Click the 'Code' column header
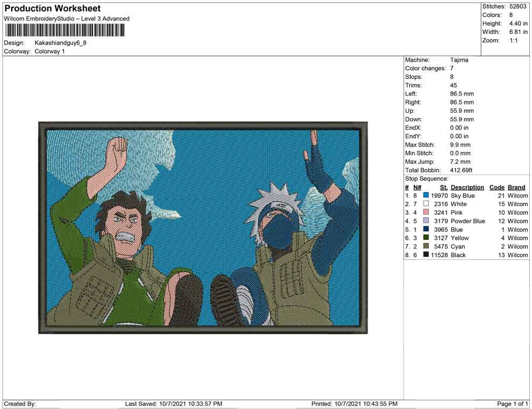The image size is (532, 409). [x=497, y=187]
